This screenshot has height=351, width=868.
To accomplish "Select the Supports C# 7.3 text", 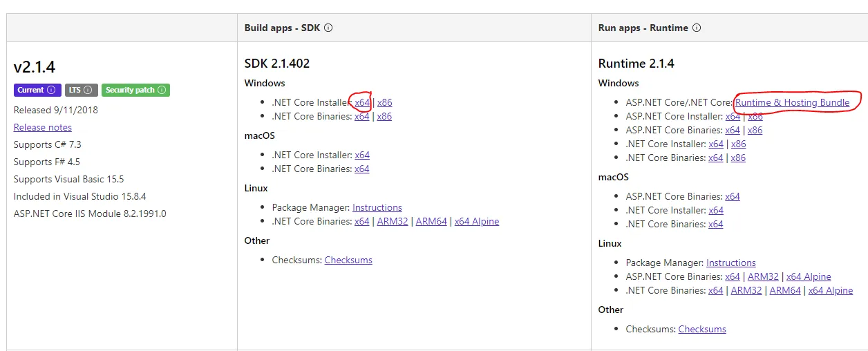I will point(48,144).
